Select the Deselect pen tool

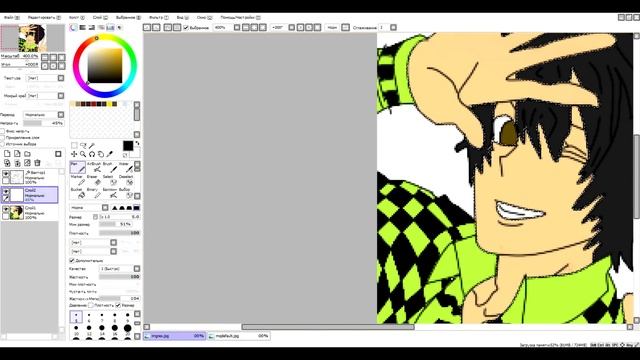coord(125,180)
